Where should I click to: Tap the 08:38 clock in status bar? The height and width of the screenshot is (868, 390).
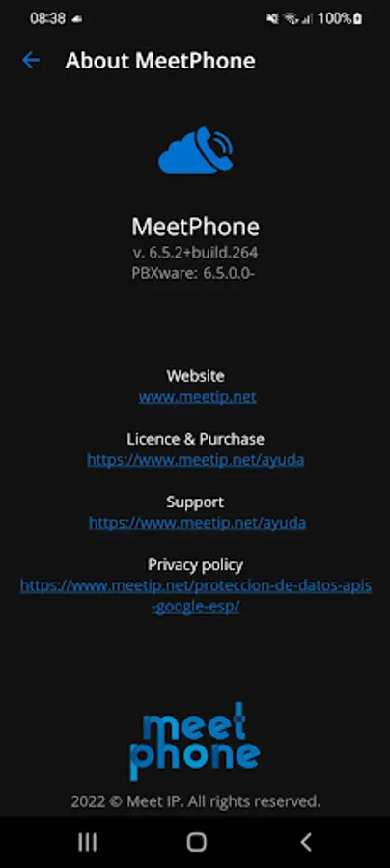tap(47, 18)
